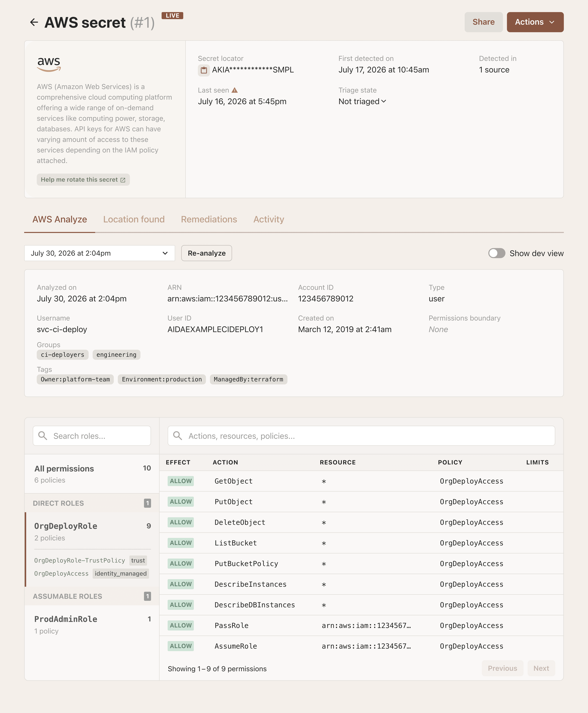Click the POLICY column header
The image size is (588, 713).
point(450,462)
